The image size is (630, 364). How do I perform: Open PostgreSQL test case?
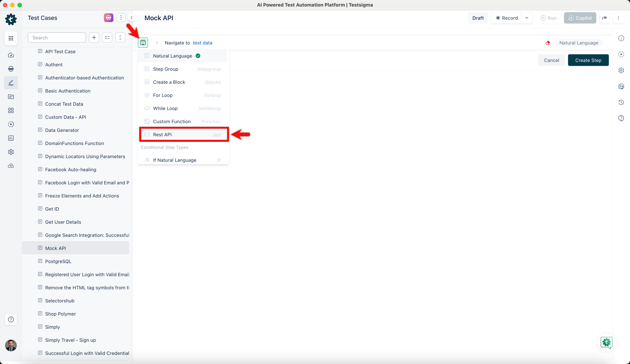coord(58,261)
